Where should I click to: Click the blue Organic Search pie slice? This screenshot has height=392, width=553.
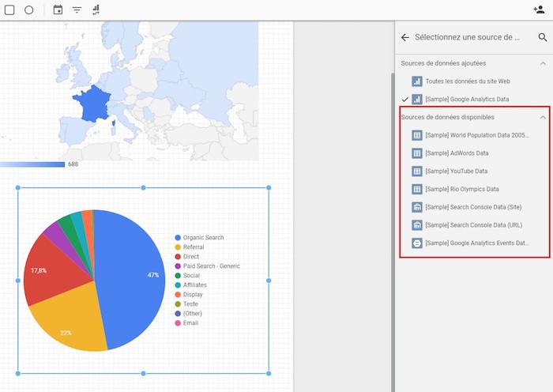pos(134,277)
